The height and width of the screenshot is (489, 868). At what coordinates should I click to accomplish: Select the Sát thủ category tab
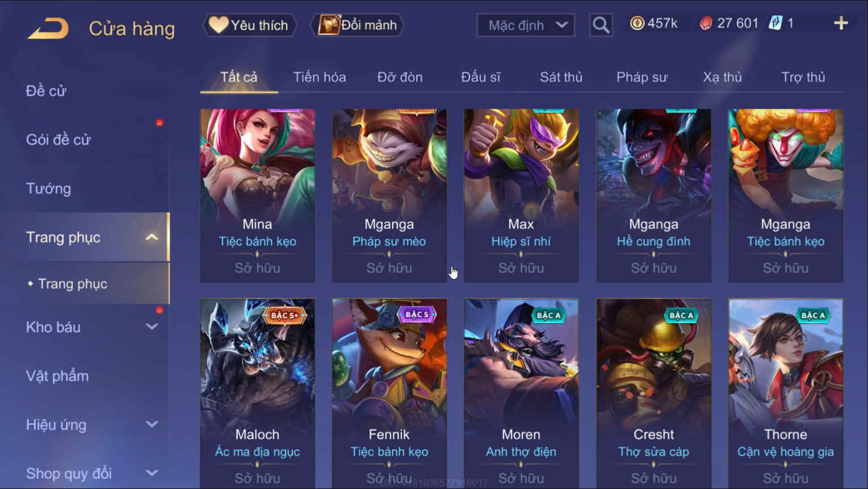point(561,77)
